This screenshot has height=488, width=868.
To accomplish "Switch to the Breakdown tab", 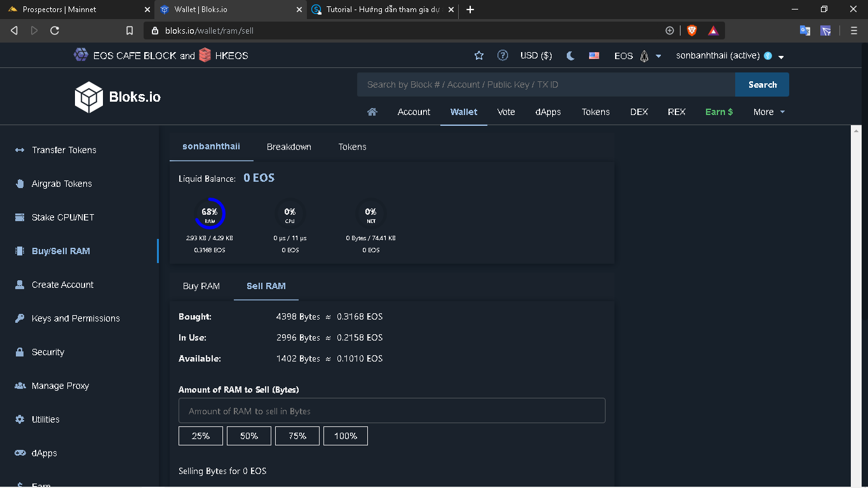I will [x=289, y=147].
